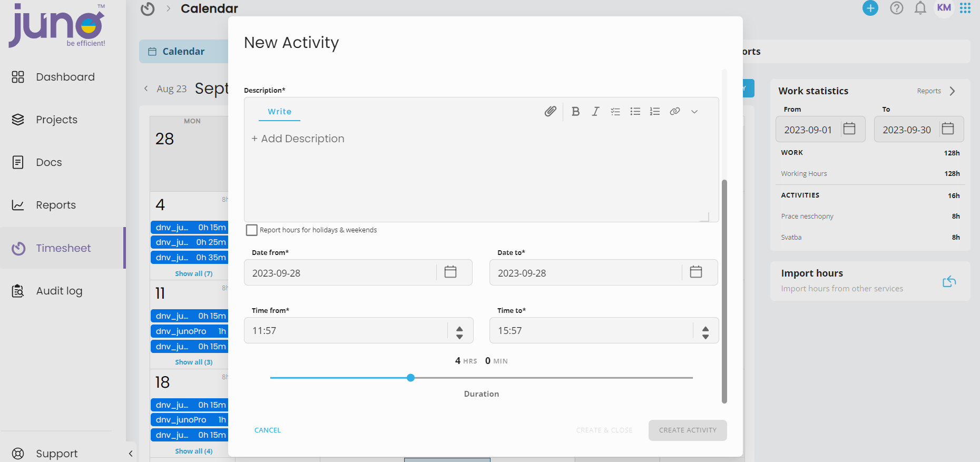Open the statistics From date calendar icon
980x462 pixels.
(849, 129)
